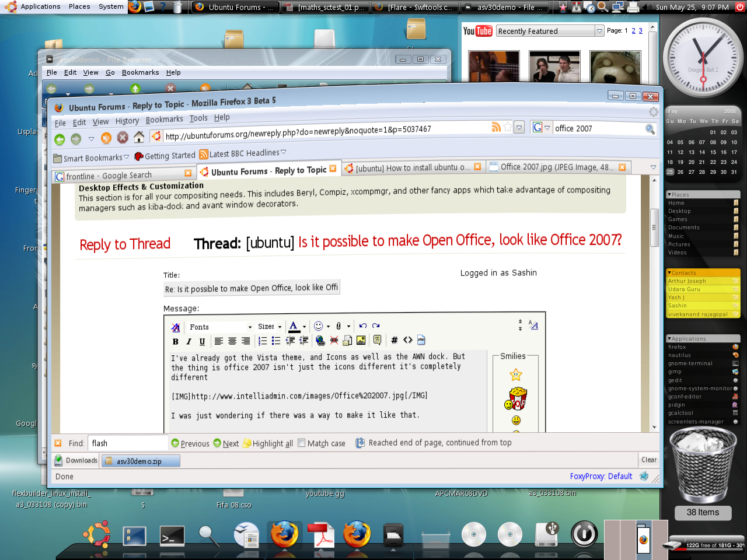Viewport: 747px width, 560px height.
Task: Go to YouTube page 2 link
Action: click(x=633, y=30)
